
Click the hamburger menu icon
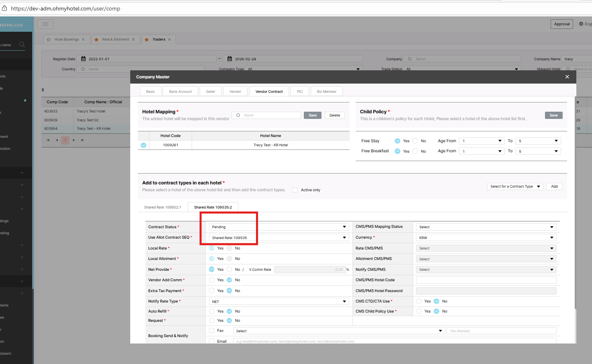[x=45, y=24]
